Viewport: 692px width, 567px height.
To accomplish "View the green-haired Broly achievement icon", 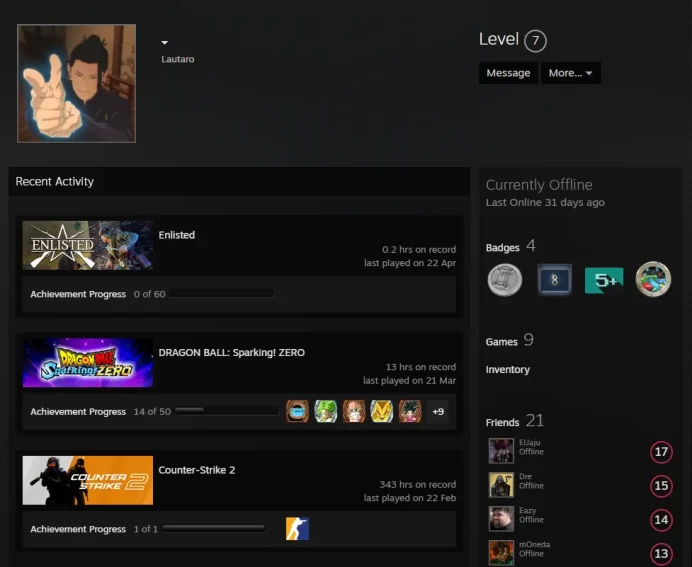I will 326,411.
